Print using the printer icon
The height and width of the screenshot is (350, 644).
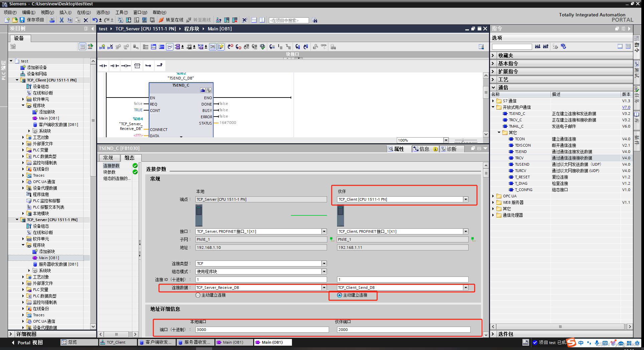[x=52, y=20]
